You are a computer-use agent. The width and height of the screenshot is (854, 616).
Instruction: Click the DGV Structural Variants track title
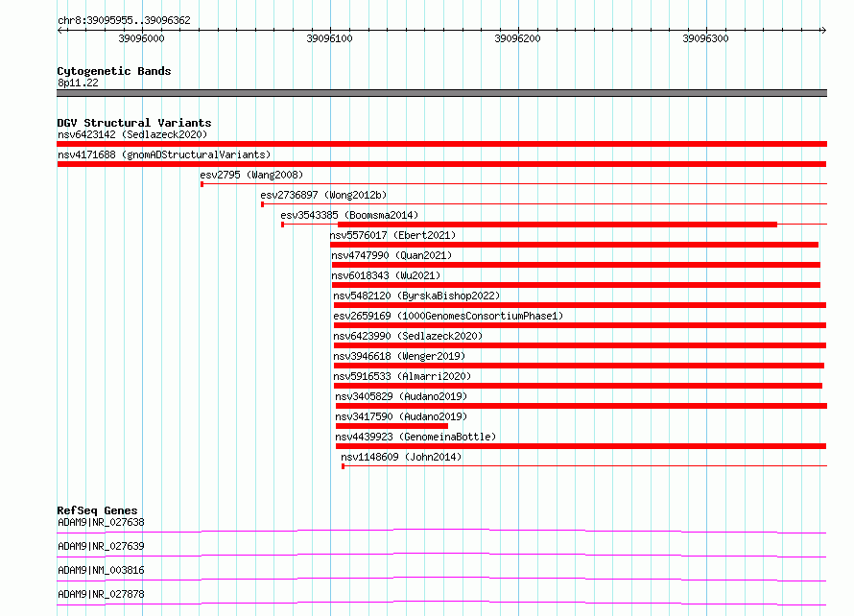tap(134, 123)
